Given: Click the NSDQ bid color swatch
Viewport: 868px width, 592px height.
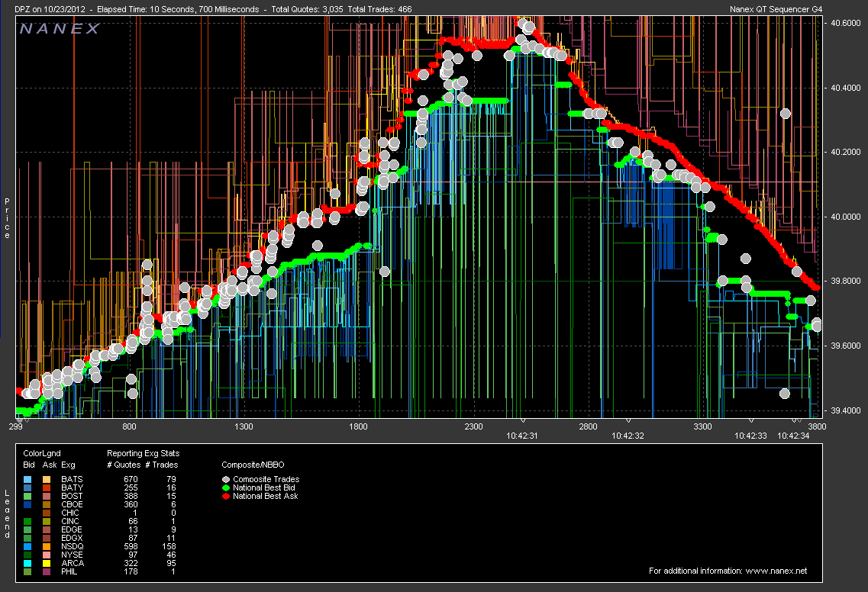Looking at the screenshot, I should pyautogui.click(x=27, y=547).
